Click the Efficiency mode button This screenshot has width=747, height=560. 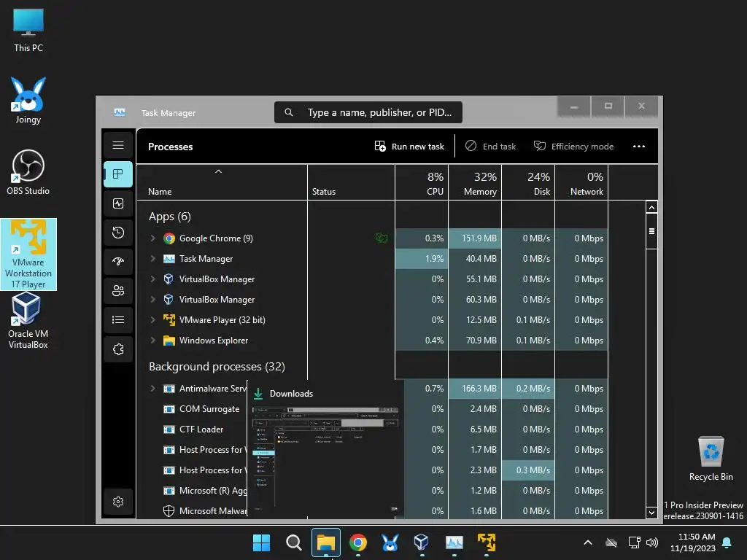[573, 146]
